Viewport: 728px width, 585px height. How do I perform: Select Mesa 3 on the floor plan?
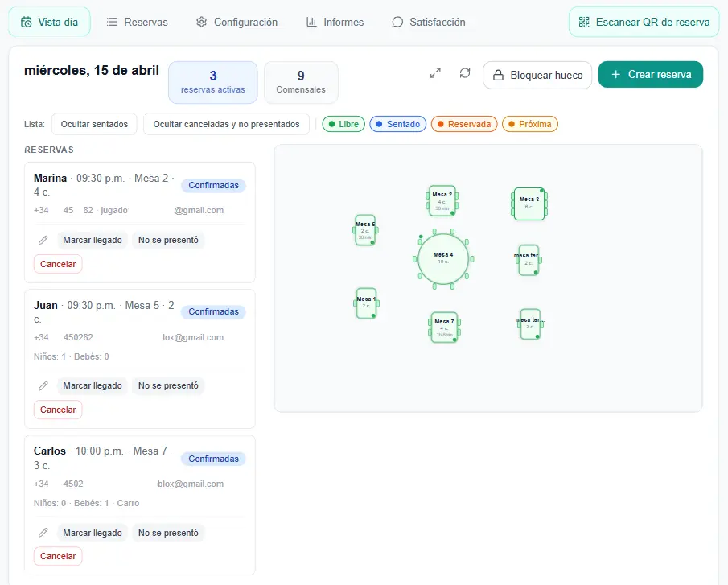[x=529, y=204]
